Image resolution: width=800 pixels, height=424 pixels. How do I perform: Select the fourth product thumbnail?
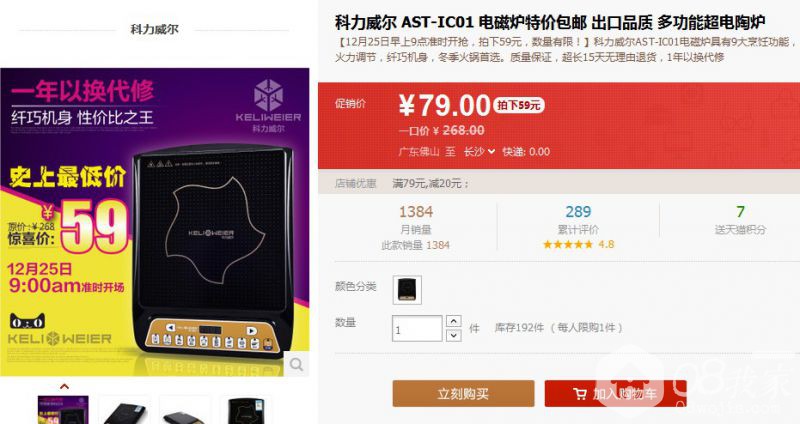click(246, 410)
